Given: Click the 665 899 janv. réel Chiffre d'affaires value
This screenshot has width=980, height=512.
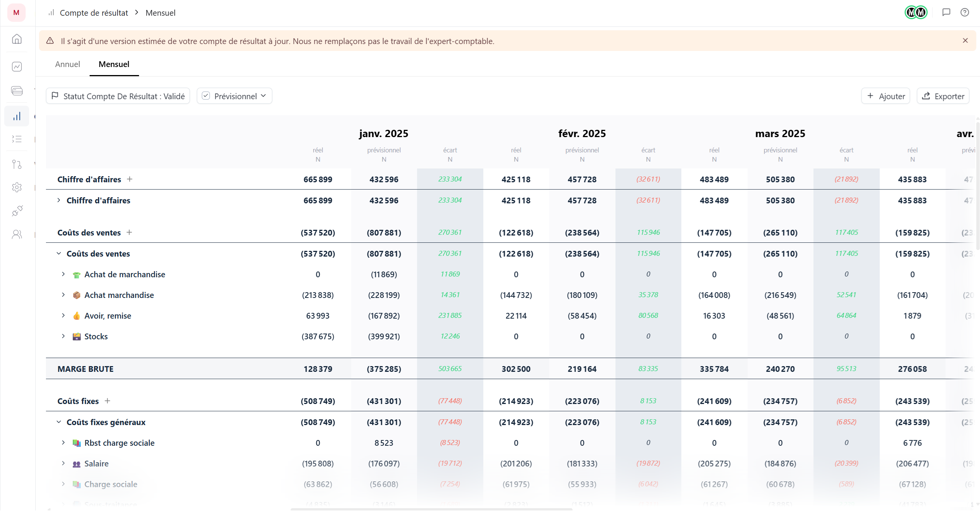Looking at the screenshot, I should (x=318, y=179).
